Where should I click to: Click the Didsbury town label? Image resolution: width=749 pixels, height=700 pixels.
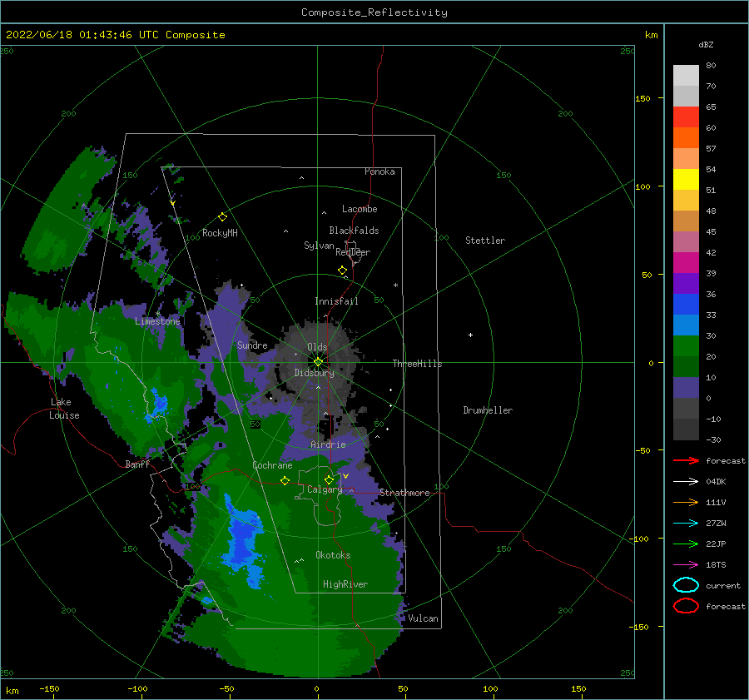(x=315, y=373)
